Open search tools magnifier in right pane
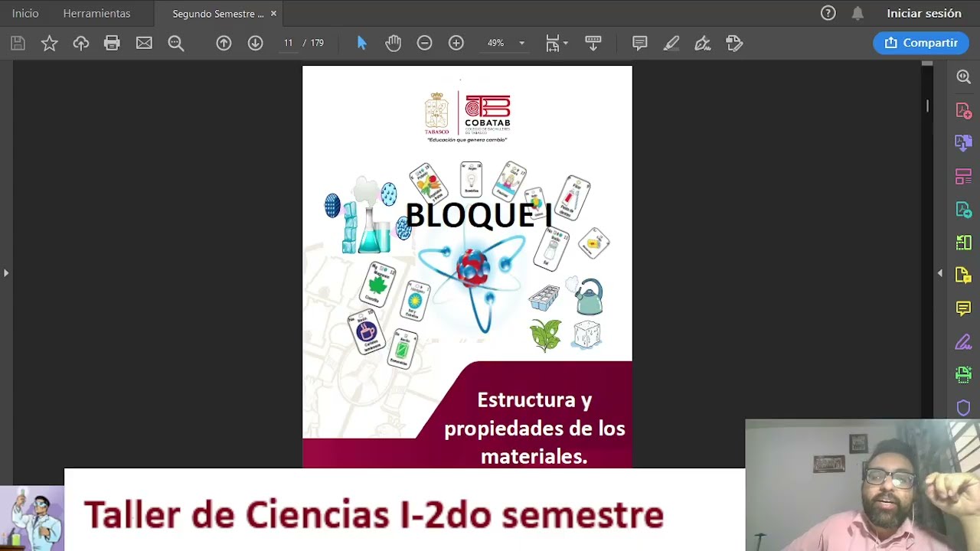 pyautogui.click(x=964, y=77)
